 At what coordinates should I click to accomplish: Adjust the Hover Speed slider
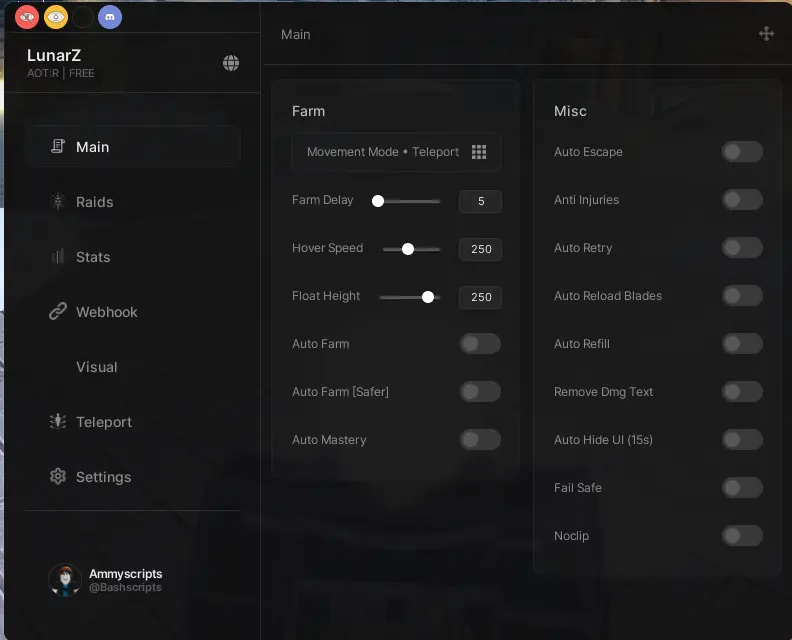[412, 249]
